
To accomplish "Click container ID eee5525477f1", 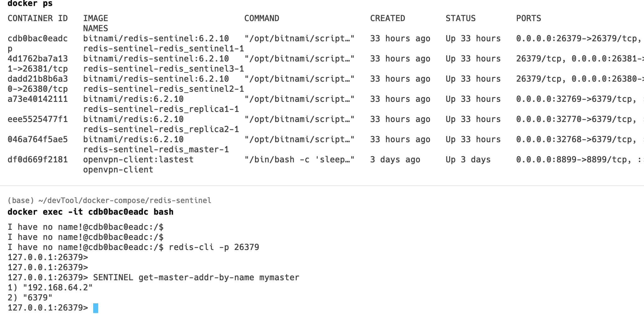I will (37, 119).
